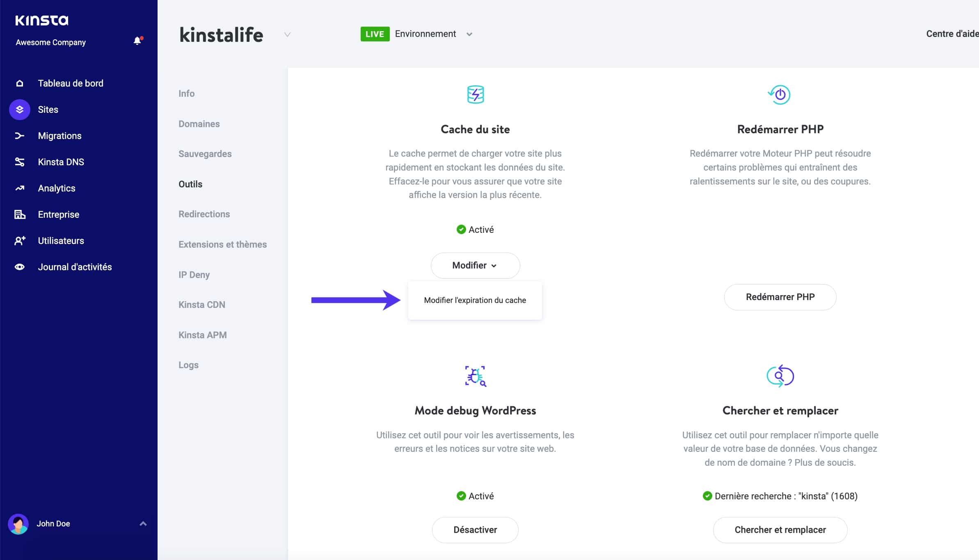
Task: Click the green LIVE environment badge
Action: click(x=375, y=34)
